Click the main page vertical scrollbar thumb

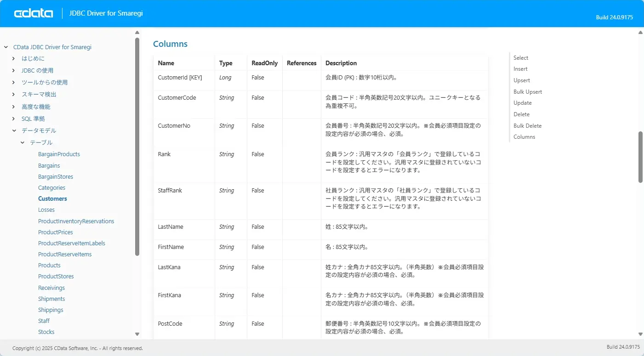click(x=641, y=157)
